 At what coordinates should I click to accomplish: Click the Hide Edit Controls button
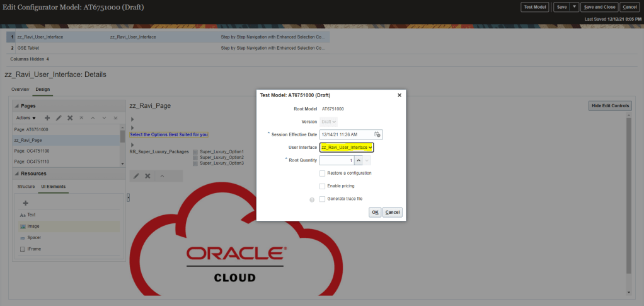pos(609,105)
